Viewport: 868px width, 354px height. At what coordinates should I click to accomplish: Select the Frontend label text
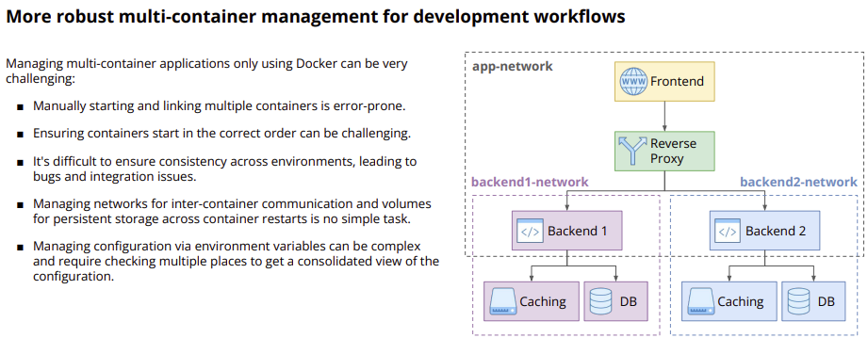(x=677, y=81)
